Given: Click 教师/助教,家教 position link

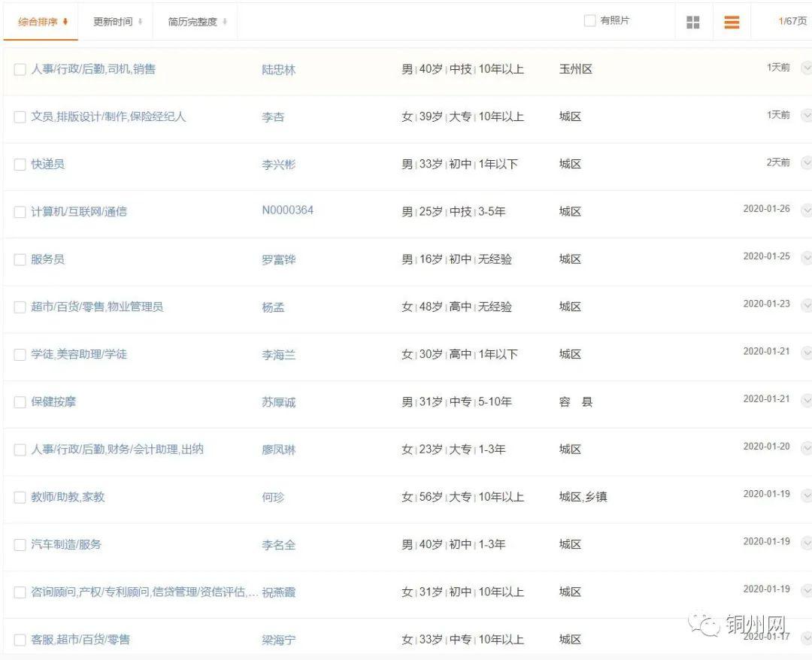Looking at the screenshot, I should coord(68,497).
